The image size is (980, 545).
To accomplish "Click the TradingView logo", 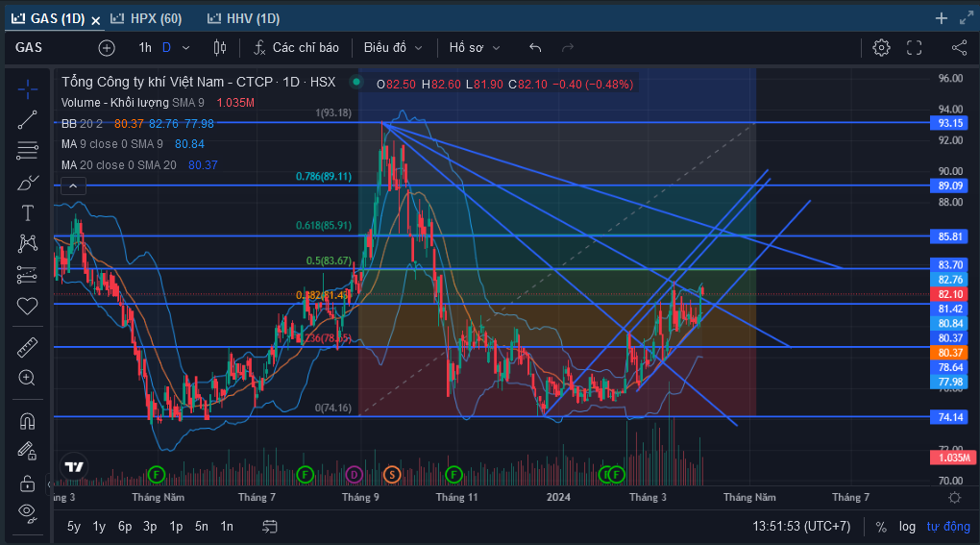I will pyautogui.click(x=74, y=466).
